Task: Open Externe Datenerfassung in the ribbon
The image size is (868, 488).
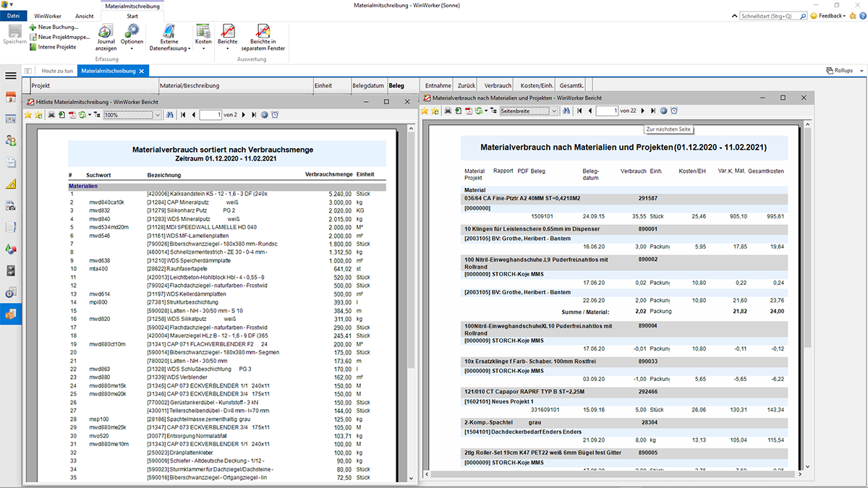Action: (x=169, y=35)
